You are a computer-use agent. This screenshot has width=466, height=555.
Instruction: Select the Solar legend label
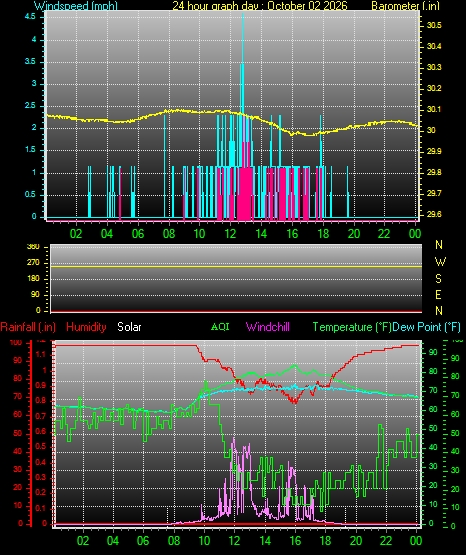pyautogui.click(x=129, y=327)
